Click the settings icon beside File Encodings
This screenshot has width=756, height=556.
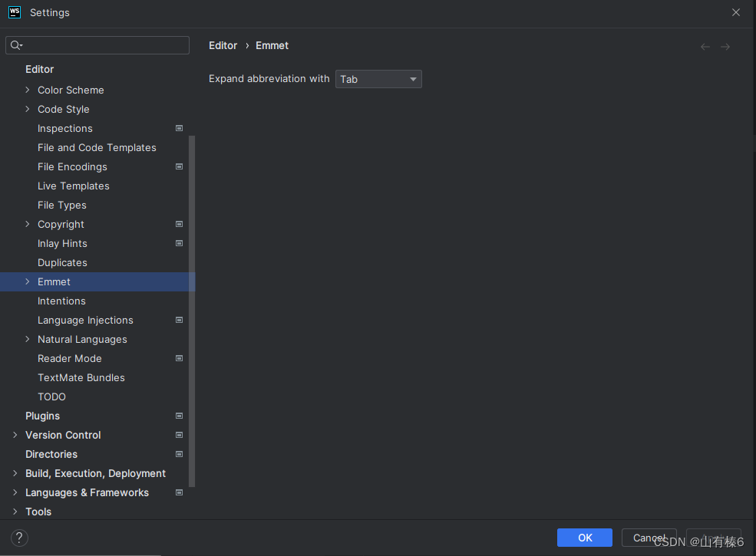(178, 166)
